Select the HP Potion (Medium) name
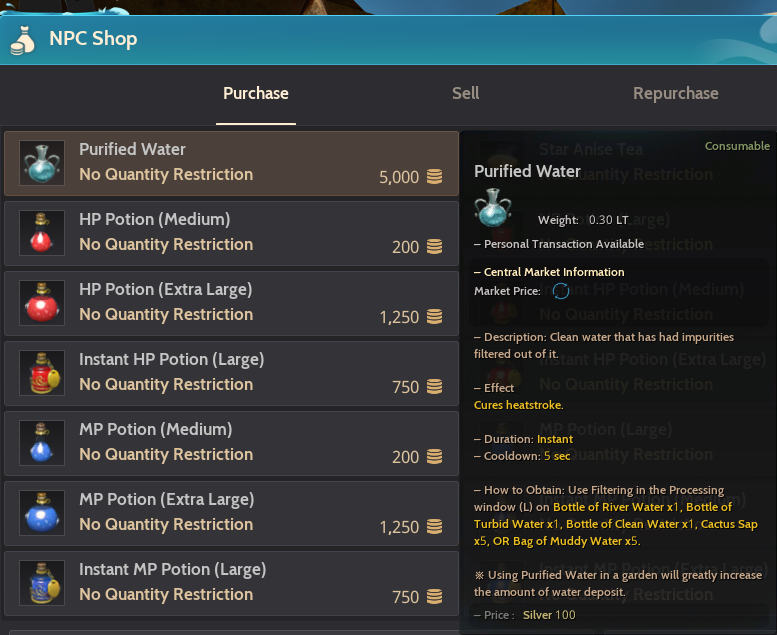The image size is (777, 635). (154, 219)
